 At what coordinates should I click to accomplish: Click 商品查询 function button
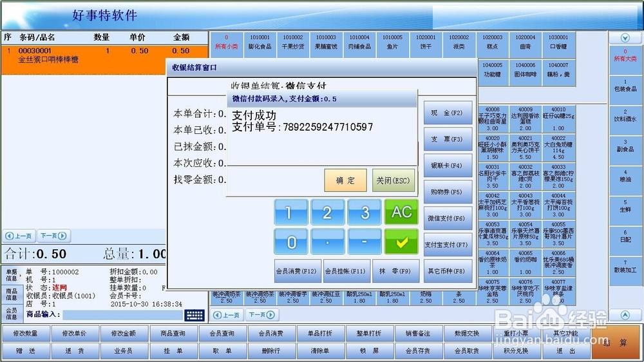(x=173, y=333)
